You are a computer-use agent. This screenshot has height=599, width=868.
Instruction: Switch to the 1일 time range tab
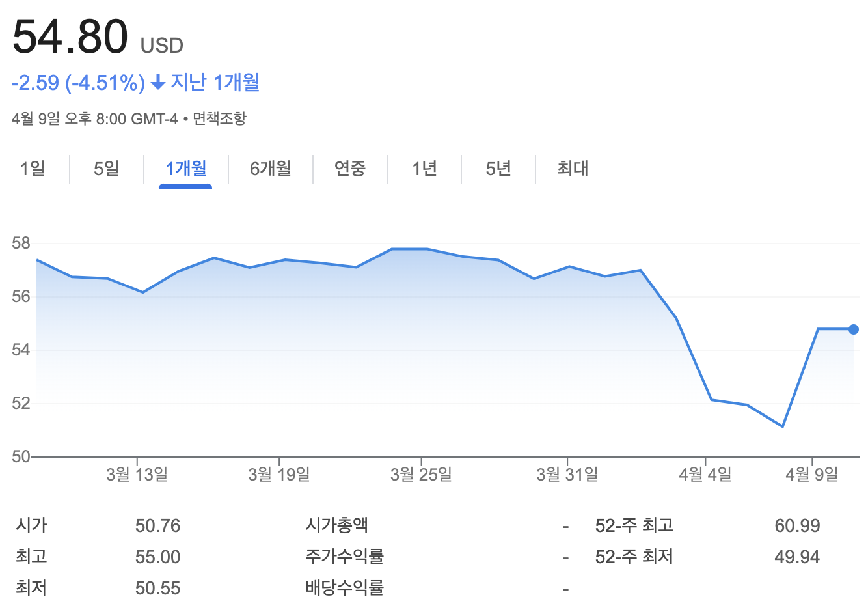pos(34,169)
